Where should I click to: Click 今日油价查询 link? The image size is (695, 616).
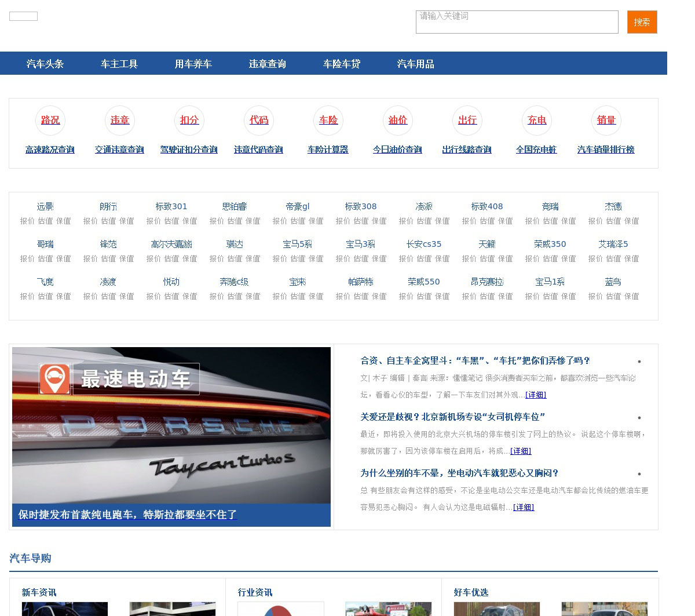397,150
